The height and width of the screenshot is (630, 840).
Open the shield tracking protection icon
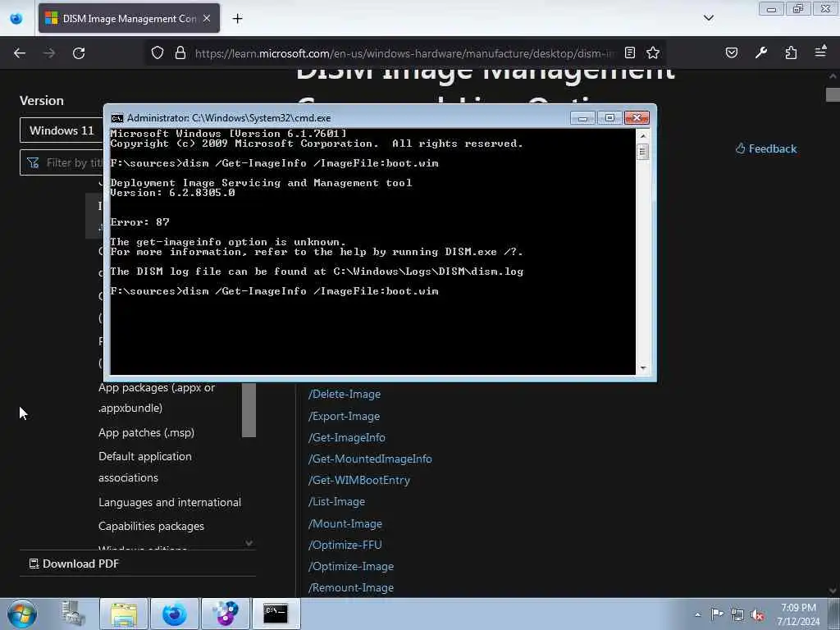click(x=157, y=52)
